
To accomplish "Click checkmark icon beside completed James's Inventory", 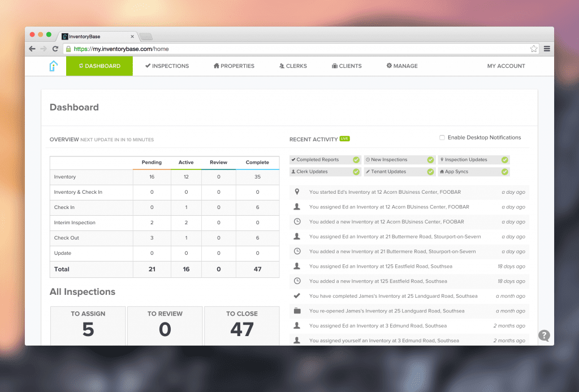I will tap(297, 295).
